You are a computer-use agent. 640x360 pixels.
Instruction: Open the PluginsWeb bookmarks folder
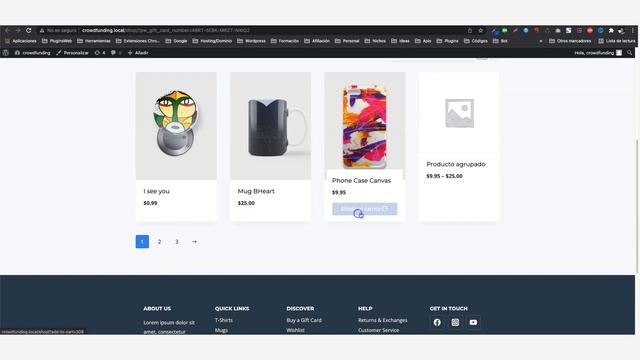57,41
